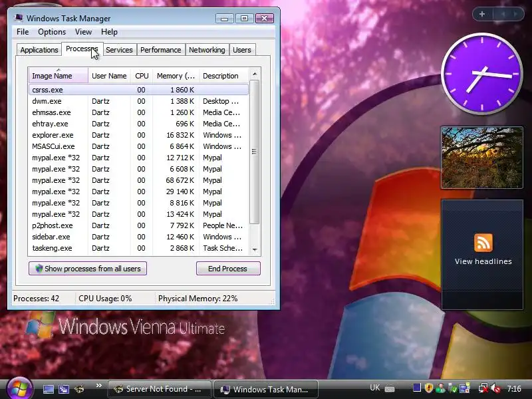Sort by User Name column header

pos(109,76)
